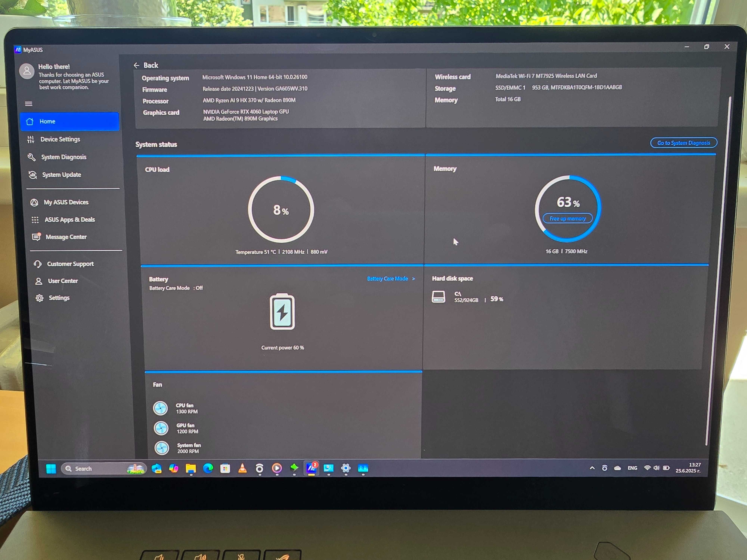This screenshot has width=747, height=560.
Task: Click the GPU fan icon
Action: tap(161, 428)
